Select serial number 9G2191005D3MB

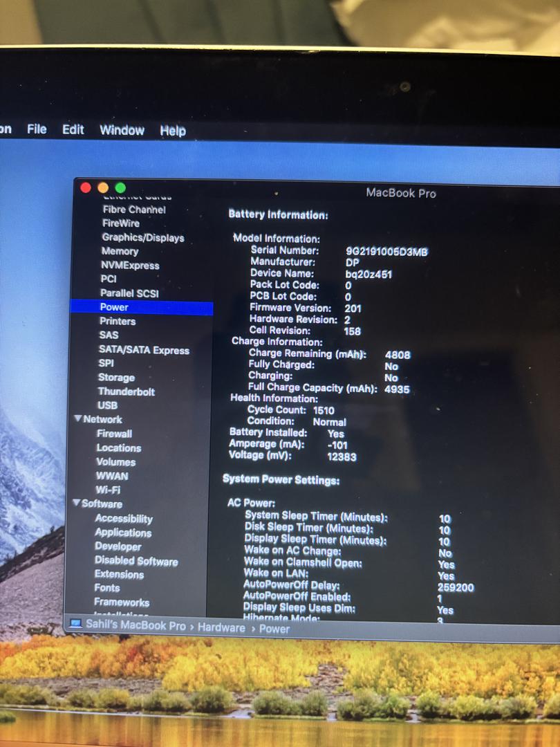tap(386, 252)
